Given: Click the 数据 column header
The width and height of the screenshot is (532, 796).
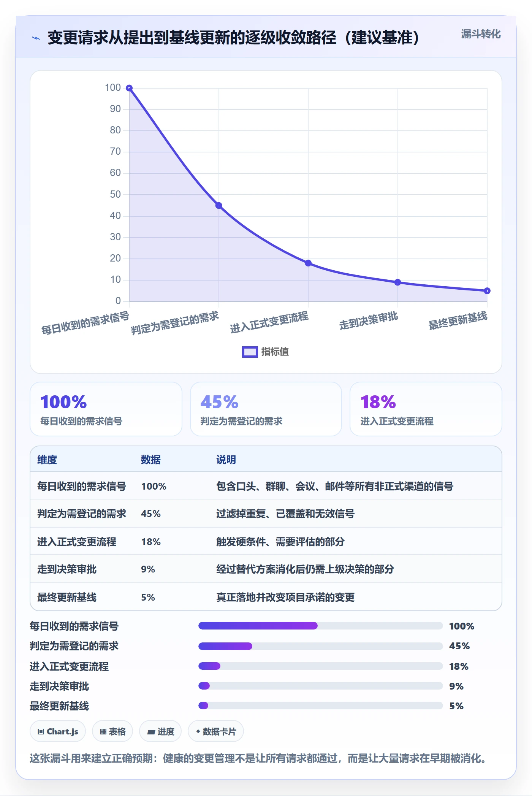Looking at the screenshot, I should [151, 460].
